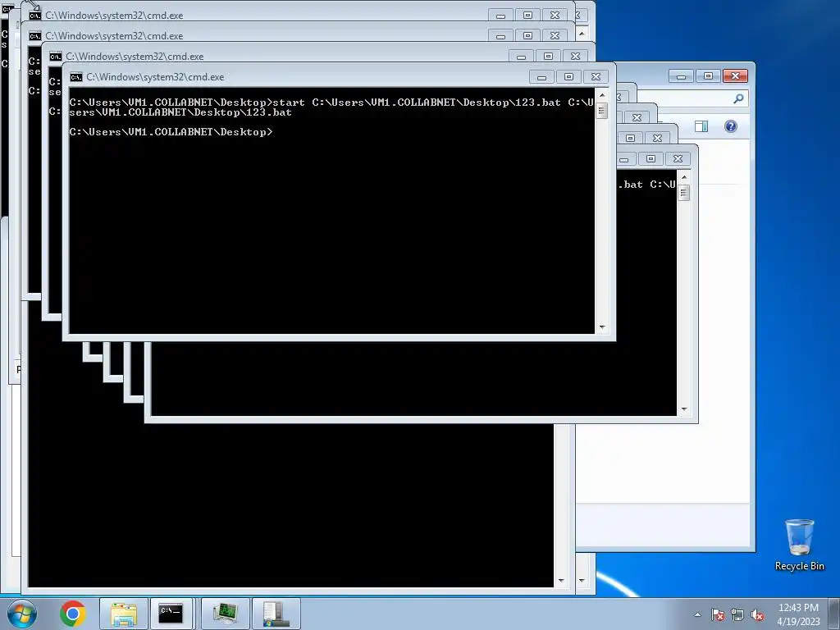Open Explorer help question mark icon
This screenshot has height=630, width=840.
(x=731, y=126)
